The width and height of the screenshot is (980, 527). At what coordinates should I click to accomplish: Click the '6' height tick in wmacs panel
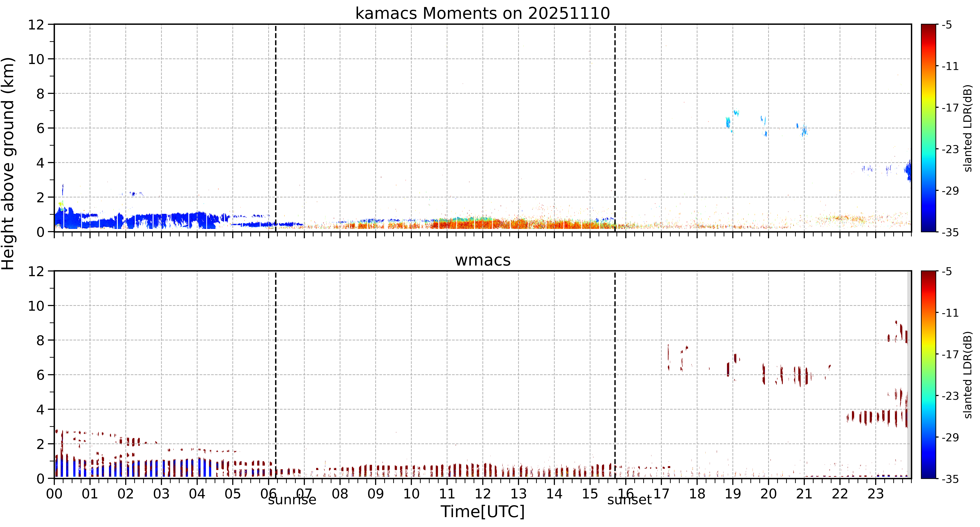click(40, 375)
